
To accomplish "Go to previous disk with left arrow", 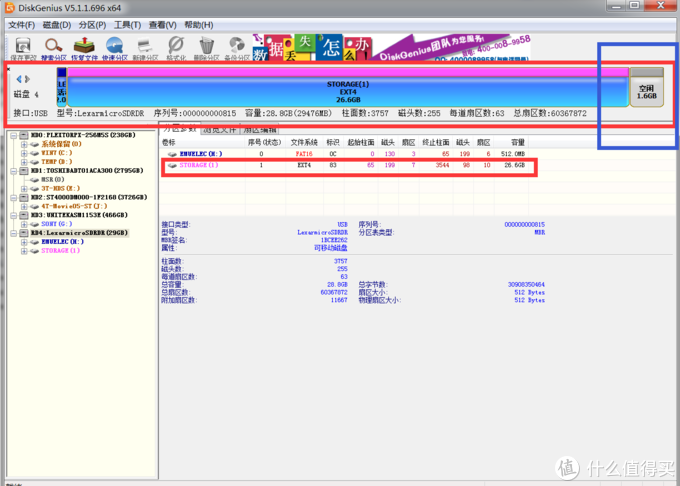I will point(19,79).
